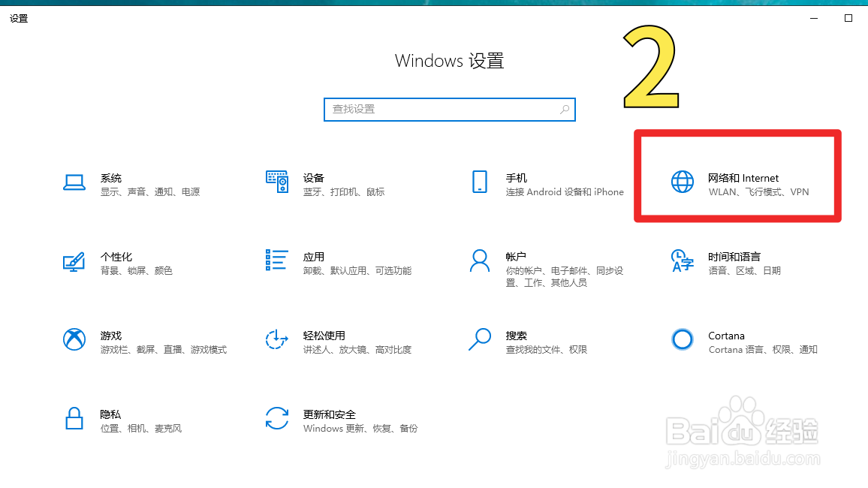Image resolution: width=868 pixels, height=488 pixels.
Task: Click the text 显示、声音、通知、电源
Action: 150,192
